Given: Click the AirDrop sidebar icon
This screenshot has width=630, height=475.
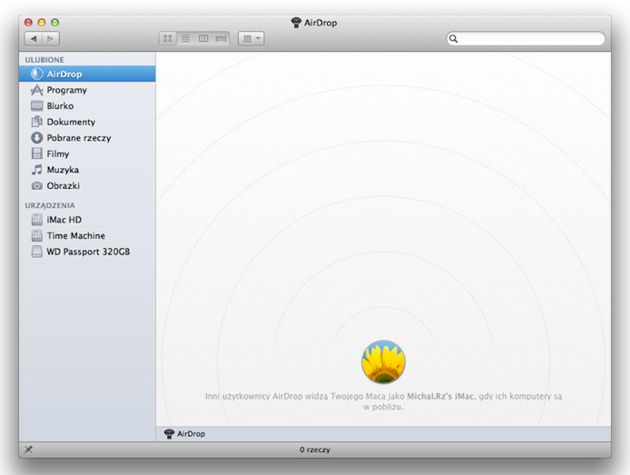Looking at the screenshot, I should [37, 74].
